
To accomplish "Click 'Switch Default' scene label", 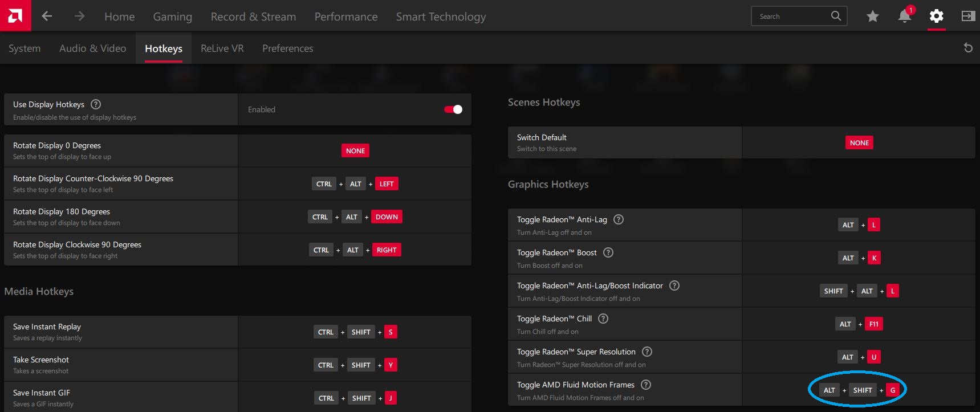I will (542, 137).
